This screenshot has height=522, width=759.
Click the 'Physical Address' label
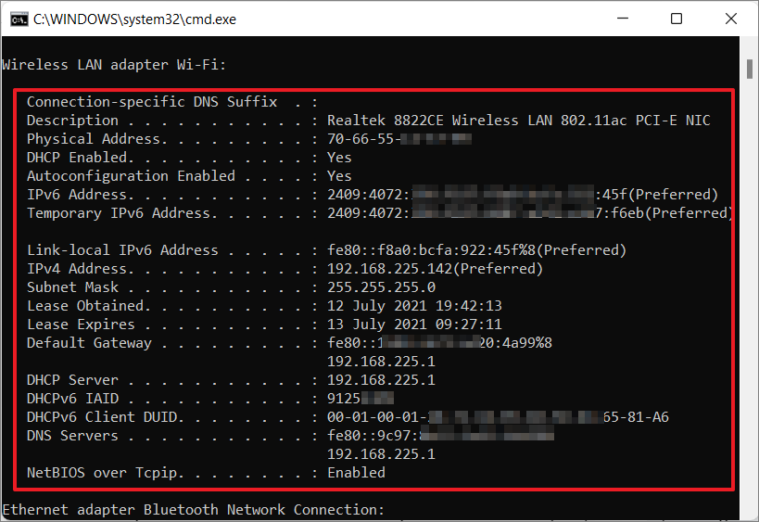point(93,139)
